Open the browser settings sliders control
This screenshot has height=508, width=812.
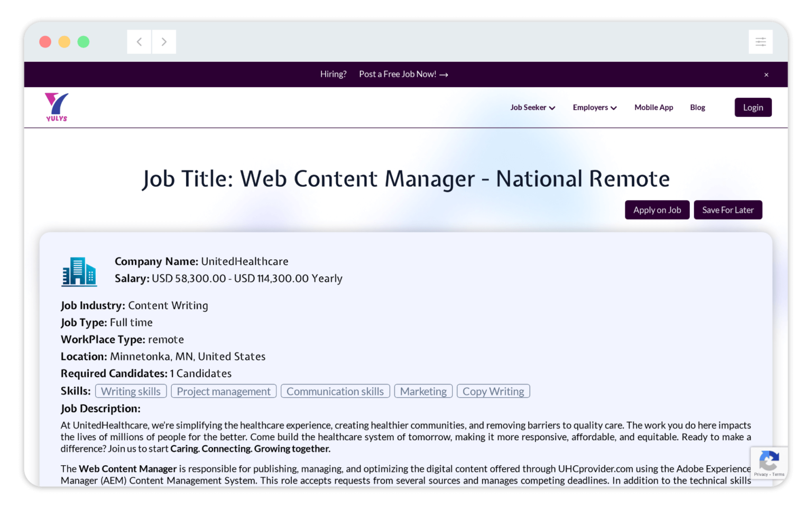coord(760,41)
